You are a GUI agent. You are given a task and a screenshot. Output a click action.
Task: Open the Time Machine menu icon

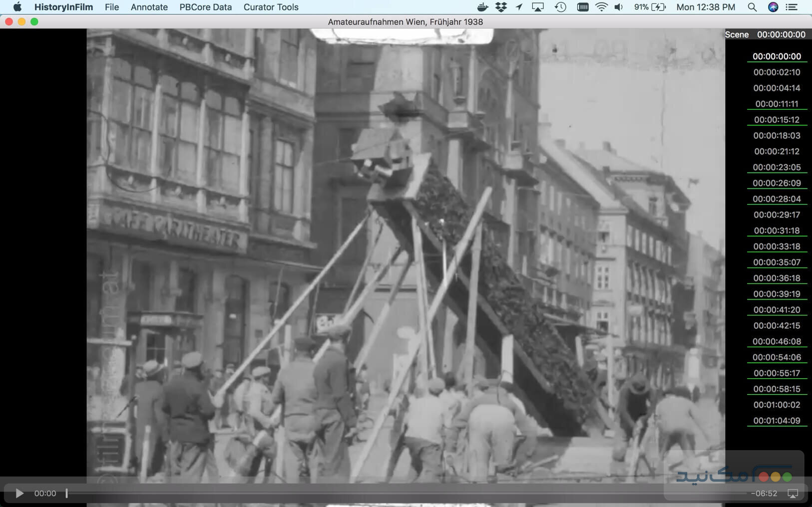[x=560, y=7]
